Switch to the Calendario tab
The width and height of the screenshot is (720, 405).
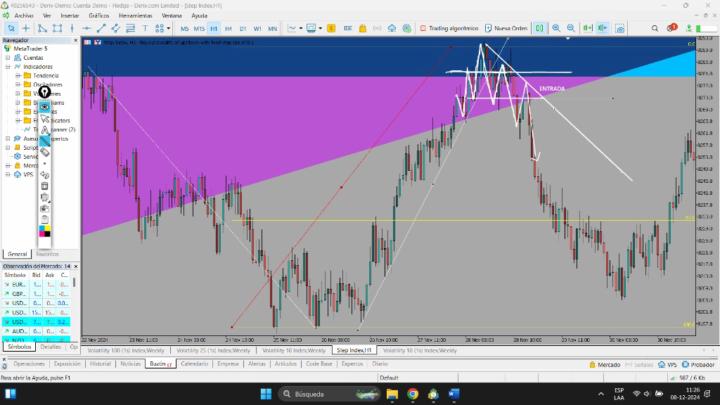pyautogui.click(x=195, y=364)
